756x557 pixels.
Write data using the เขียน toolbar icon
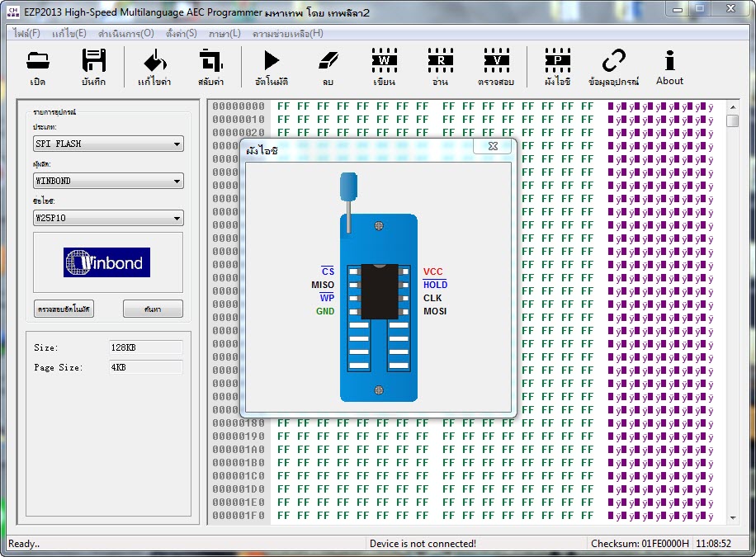click(384, 66)
